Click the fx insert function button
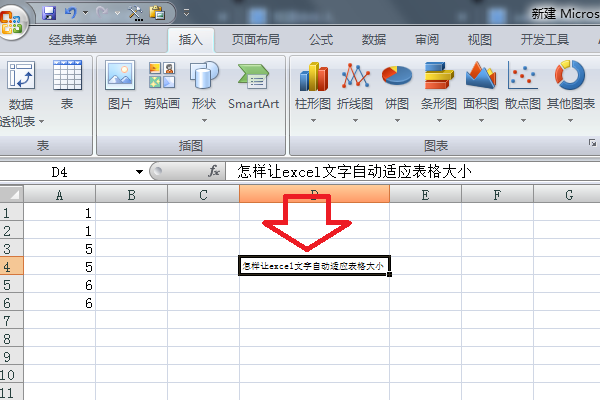The width and height of the screenshot is (600, 400). click(214, 171)
